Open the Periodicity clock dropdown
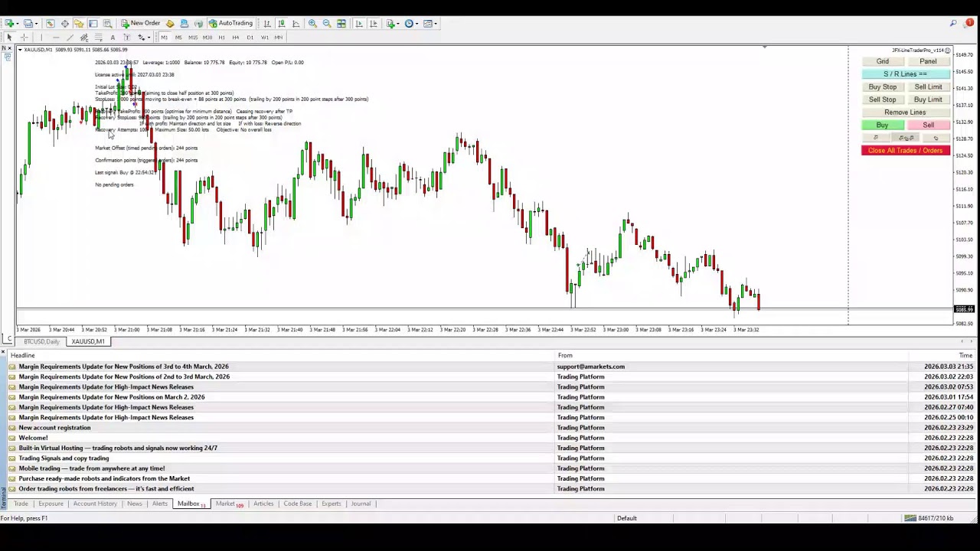980x551 pixels. pyautogui.click(x=410, y=23)
